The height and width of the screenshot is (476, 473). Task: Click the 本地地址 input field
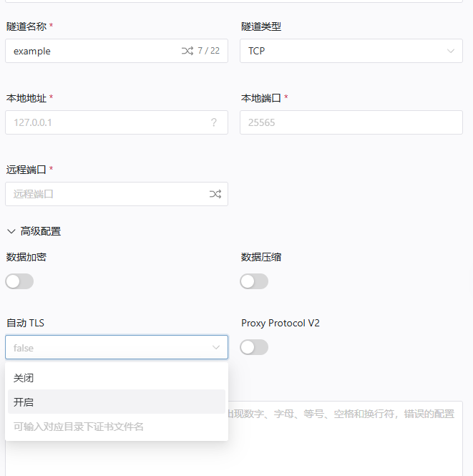point(107,122)
